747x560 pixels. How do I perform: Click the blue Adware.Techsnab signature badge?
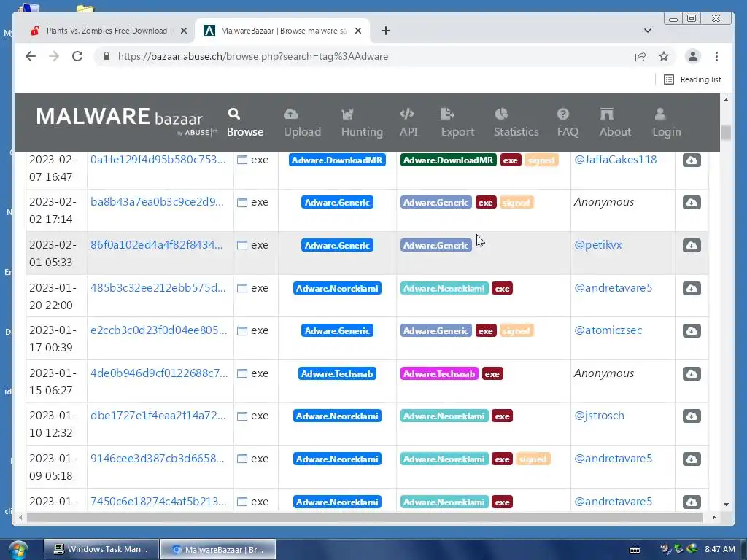click(x=337, y=374)
